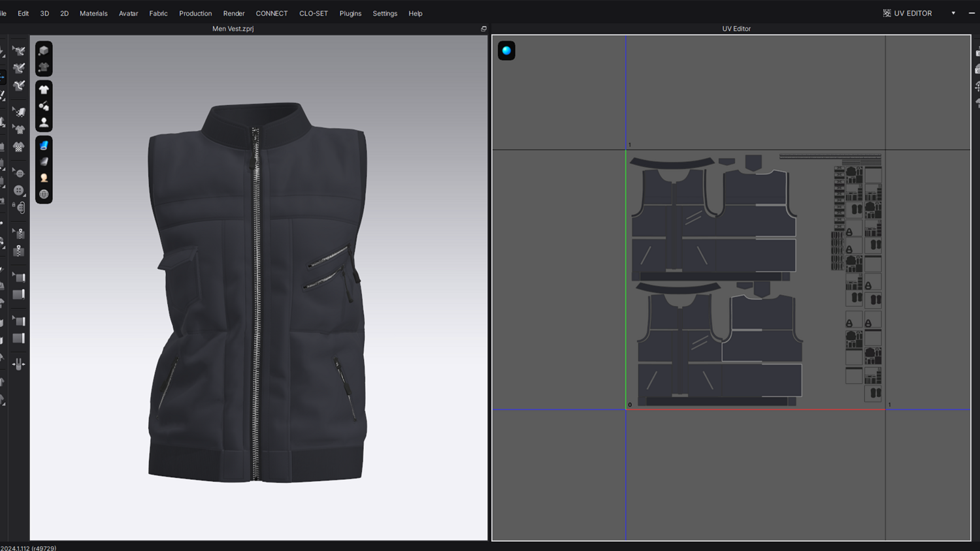Image resolution: width=980 pixels, height=551 pixels.
Task: Pop out the Men Vest 3D window
Action: pos(483,29)
